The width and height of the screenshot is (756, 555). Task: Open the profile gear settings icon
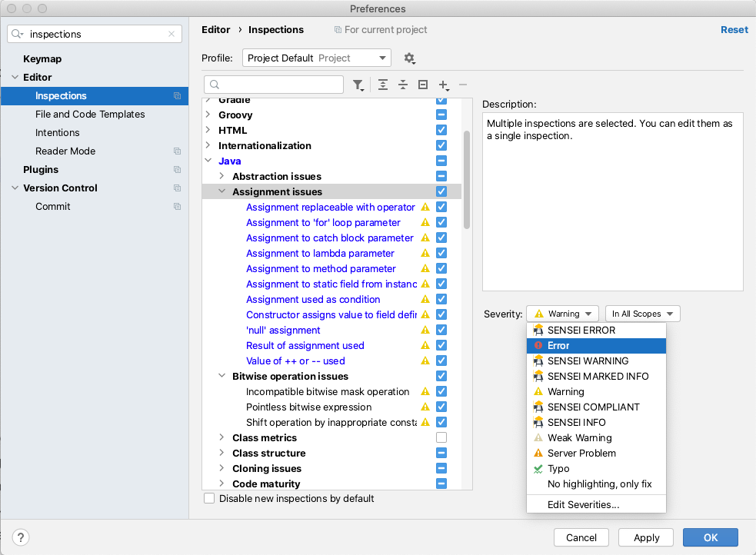(409, 58)
